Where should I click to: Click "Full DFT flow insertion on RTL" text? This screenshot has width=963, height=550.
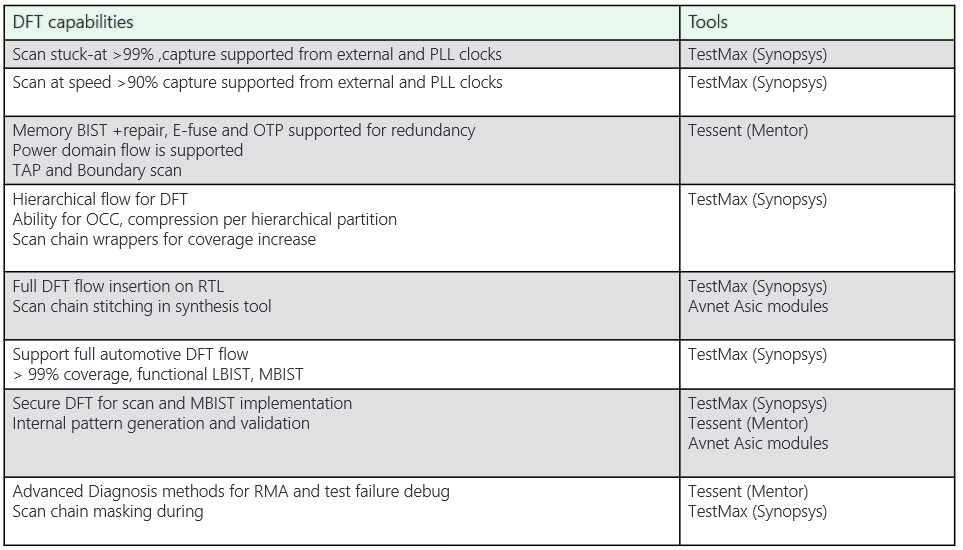118,287
